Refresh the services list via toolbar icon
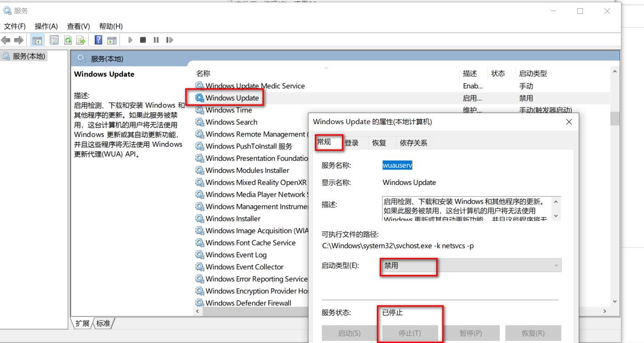 point(68,40)
